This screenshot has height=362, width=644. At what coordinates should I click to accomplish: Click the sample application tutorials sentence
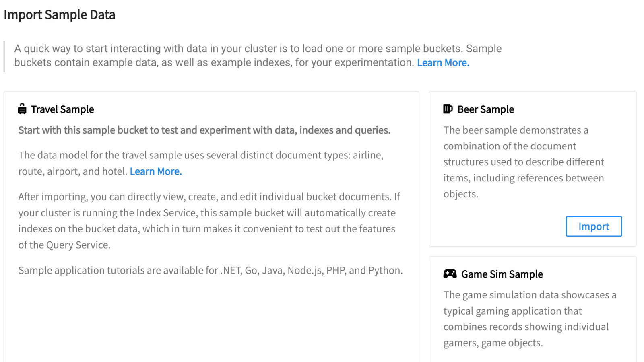[x=210, y=270]
